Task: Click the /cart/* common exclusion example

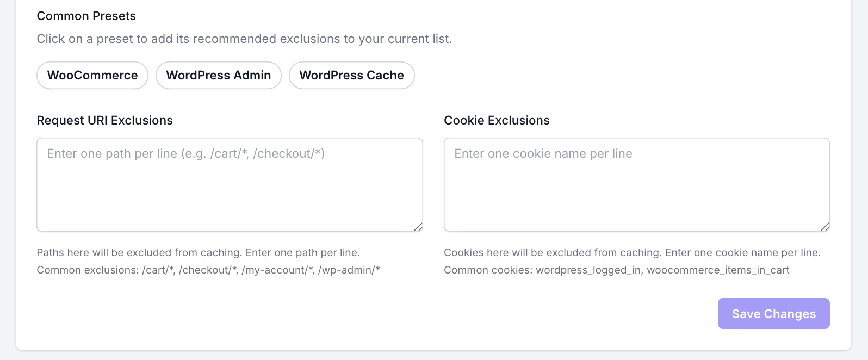Action: click(158, 270)
